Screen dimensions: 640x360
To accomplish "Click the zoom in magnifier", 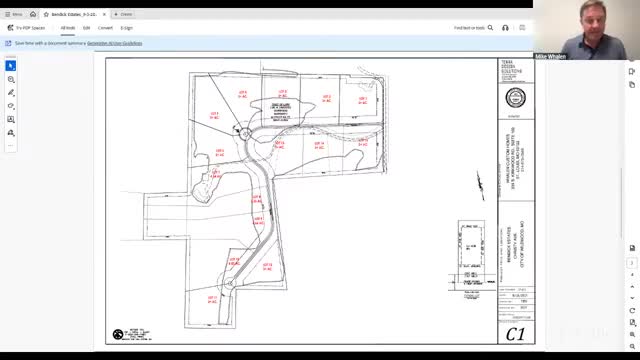I will (x=632, y=335).
